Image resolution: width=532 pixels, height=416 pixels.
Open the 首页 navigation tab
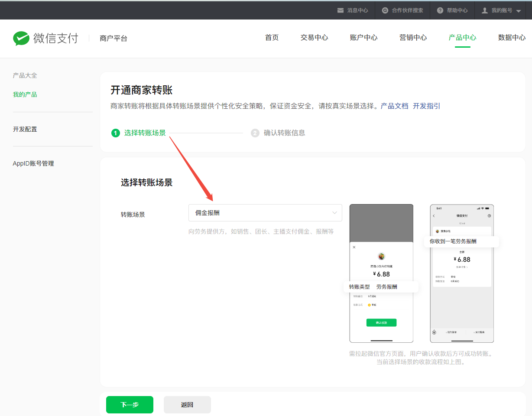[272, 38]
